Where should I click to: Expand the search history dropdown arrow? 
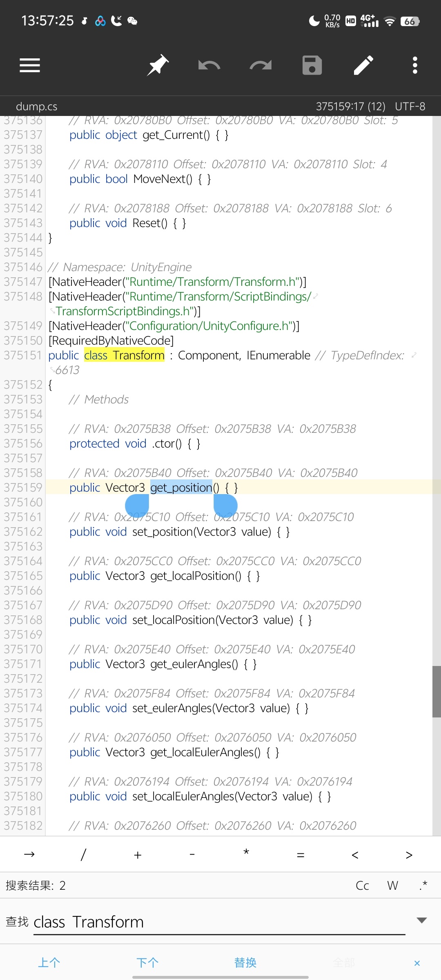421,920
